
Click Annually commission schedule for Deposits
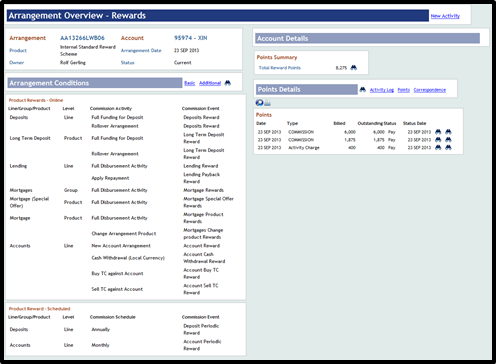[x=101, y=330]
